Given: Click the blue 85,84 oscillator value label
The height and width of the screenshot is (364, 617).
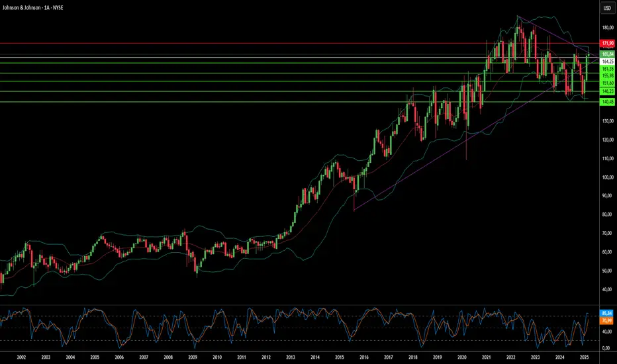Looking at the screenshot, I should (x=606, y=313).
